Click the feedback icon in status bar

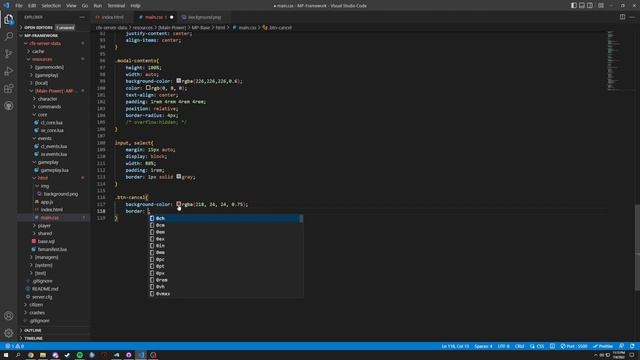coord(621,346)
